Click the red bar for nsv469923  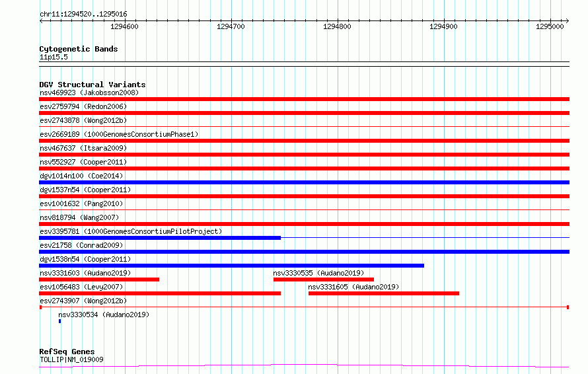(x=304, y=99)
